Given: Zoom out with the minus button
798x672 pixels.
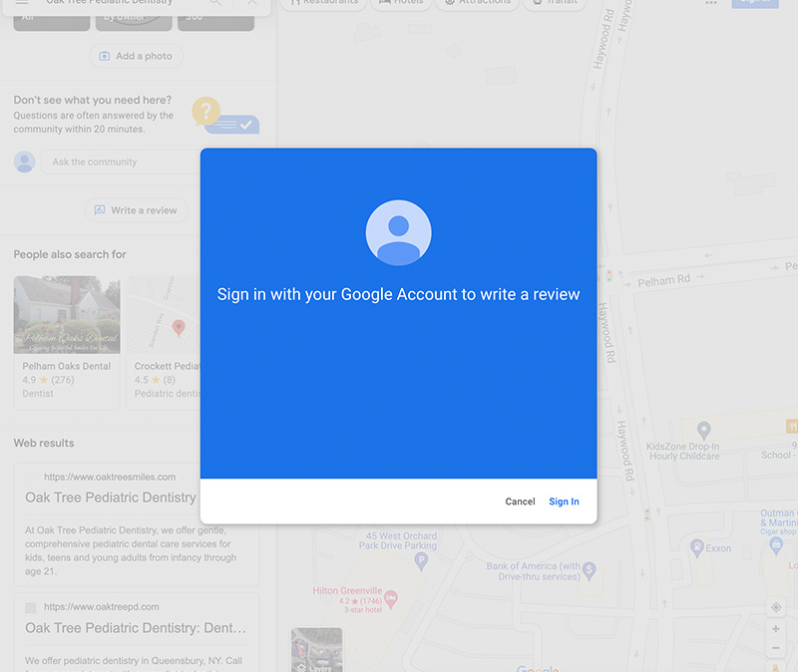Looking at the screenshot, I should point(776,648).
